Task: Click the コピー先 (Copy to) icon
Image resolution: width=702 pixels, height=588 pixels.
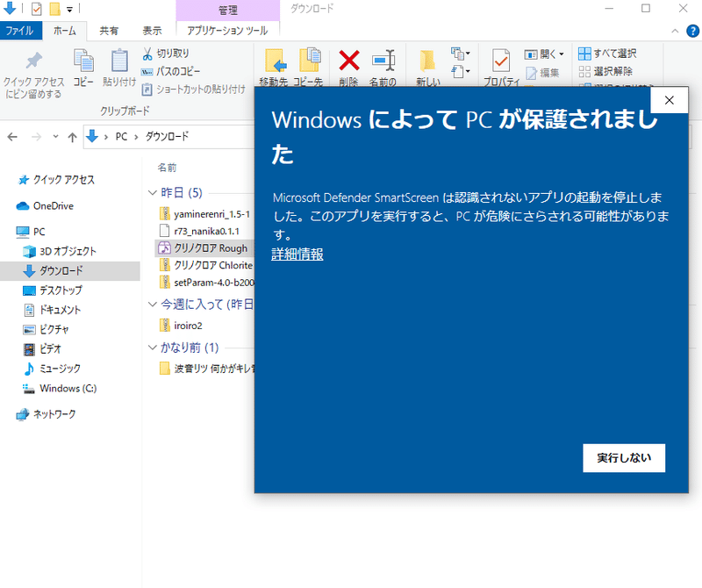Action: (x=309, y=61)
